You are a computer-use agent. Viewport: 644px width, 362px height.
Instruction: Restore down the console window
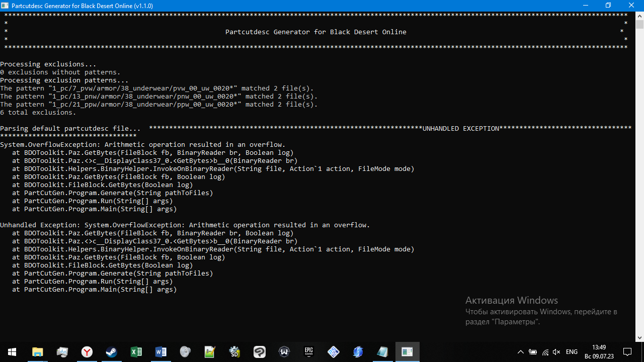[x=608, y=6]
